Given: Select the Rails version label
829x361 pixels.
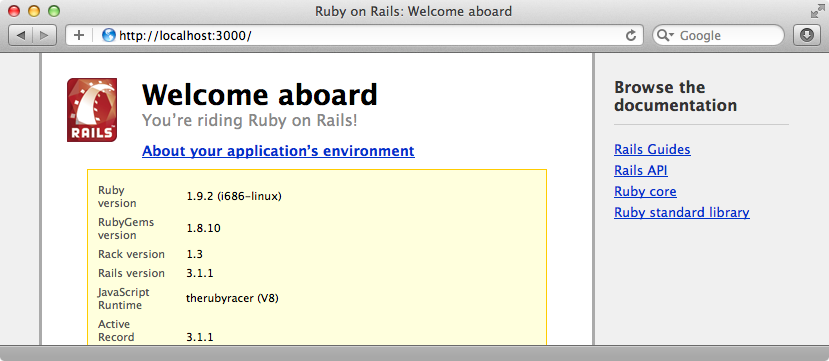Looking at the screenshot, I should 131,273.
